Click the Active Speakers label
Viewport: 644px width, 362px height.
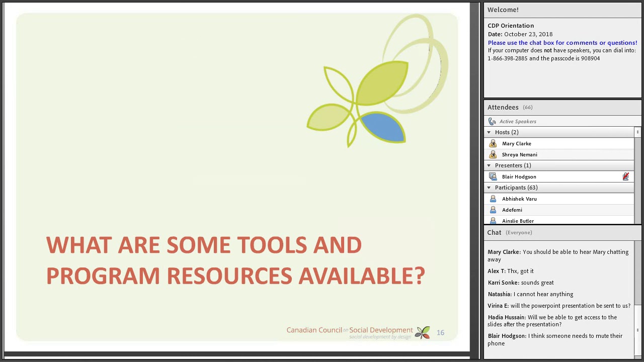coord(518,121)
